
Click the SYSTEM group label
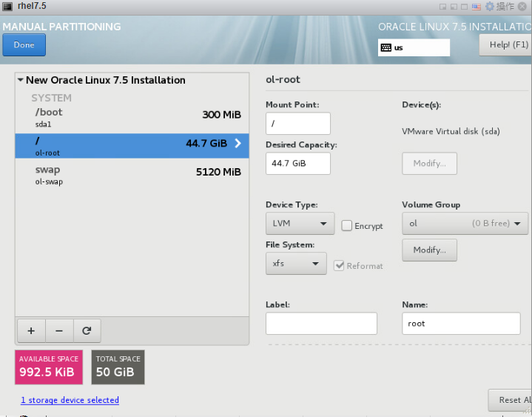(x=52, y=98)
